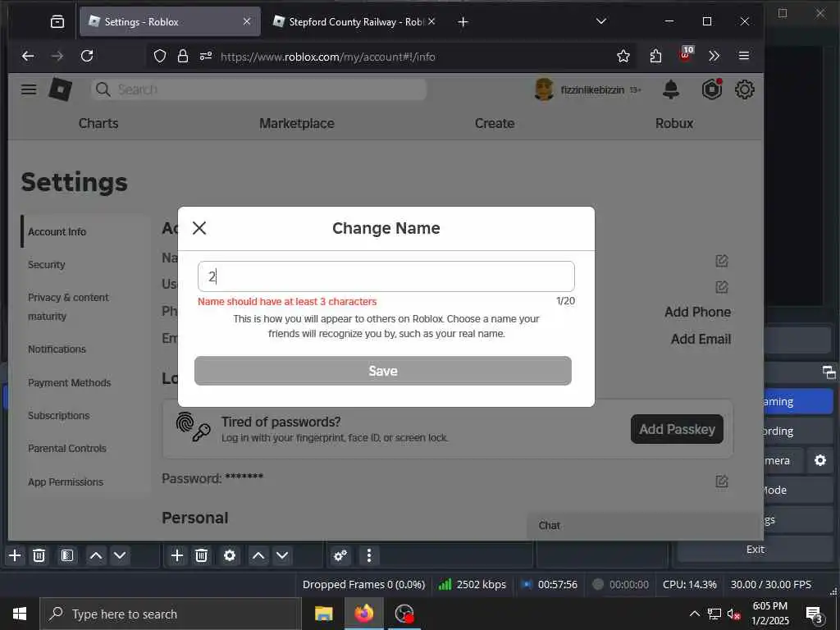Open the OBS camera settings gear
Image resolution: width=840 pixels, height=630 pixels.
[x=819, y=460]
